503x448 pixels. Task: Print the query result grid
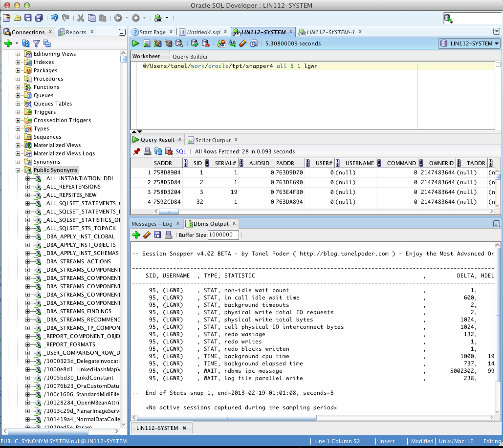(147, 151)
